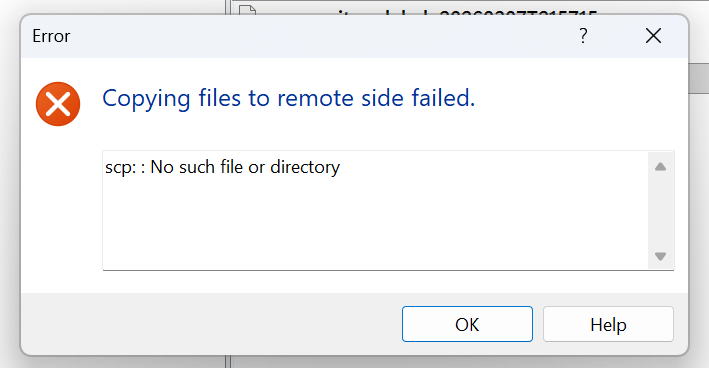Select the file icon behind the dialog
The height and width of the screenshot is (368, 709).
(247, 9)
